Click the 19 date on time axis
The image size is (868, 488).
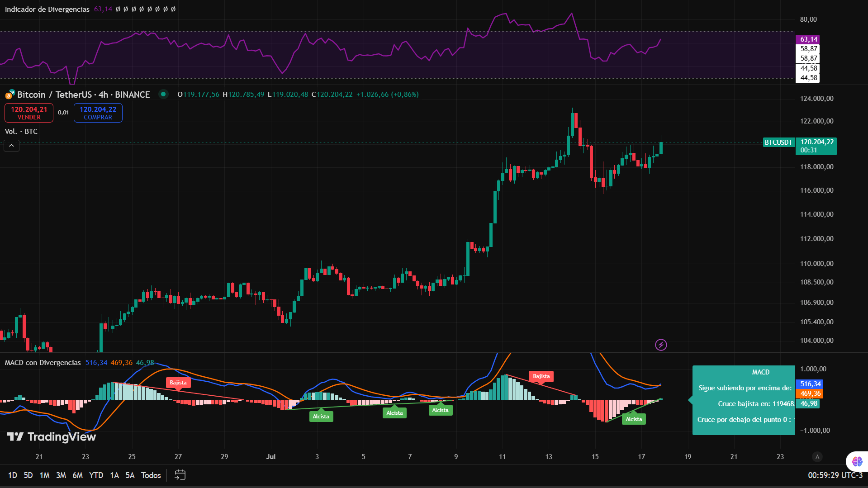click(x=688, y=457)
